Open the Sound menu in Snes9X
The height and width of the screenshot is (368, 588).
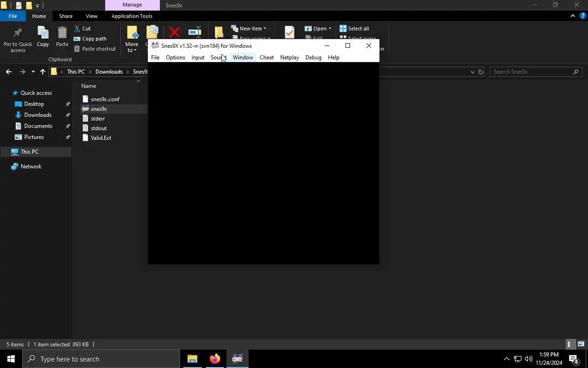point(218,57)
